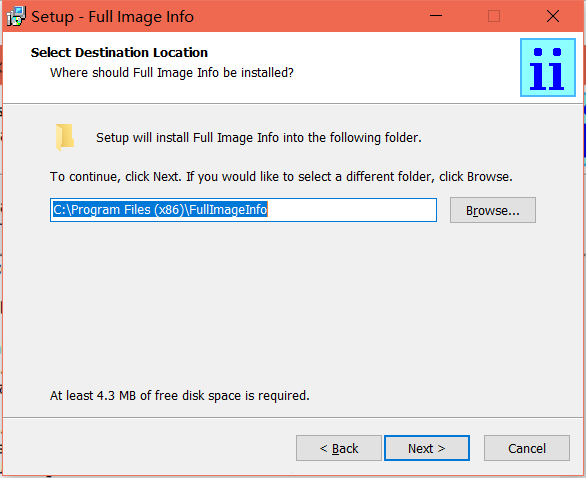Viewport: 586px width, 478px height.
Task: Click the "To continue, click Next" instruction text
Action: point(281,176)
